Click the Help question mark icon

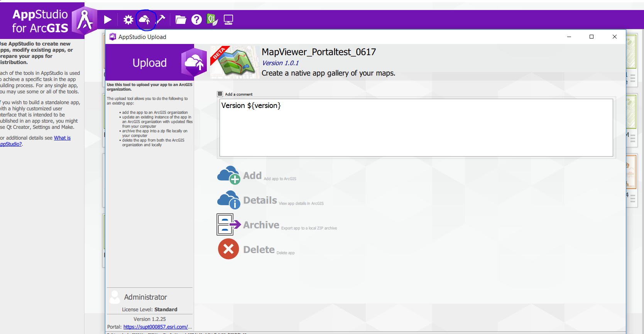point(197,20)
